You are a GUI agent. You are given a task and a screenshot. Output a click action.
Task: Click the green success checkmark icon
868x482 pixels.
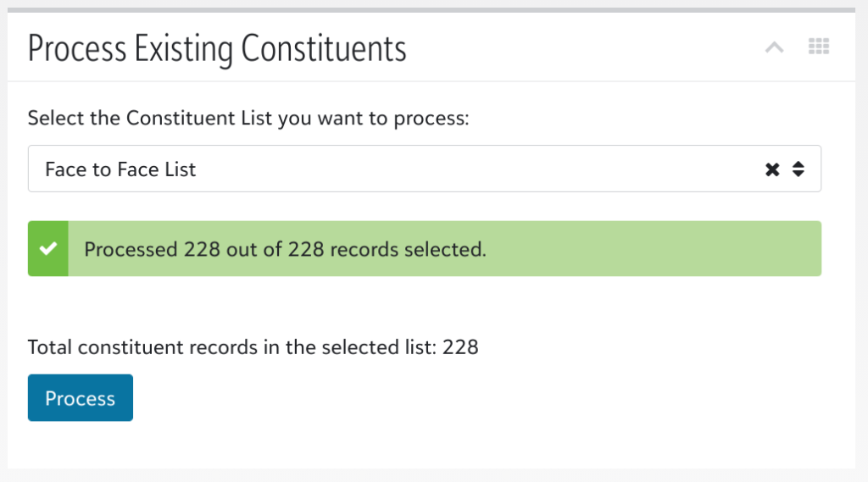coord(48,249)
